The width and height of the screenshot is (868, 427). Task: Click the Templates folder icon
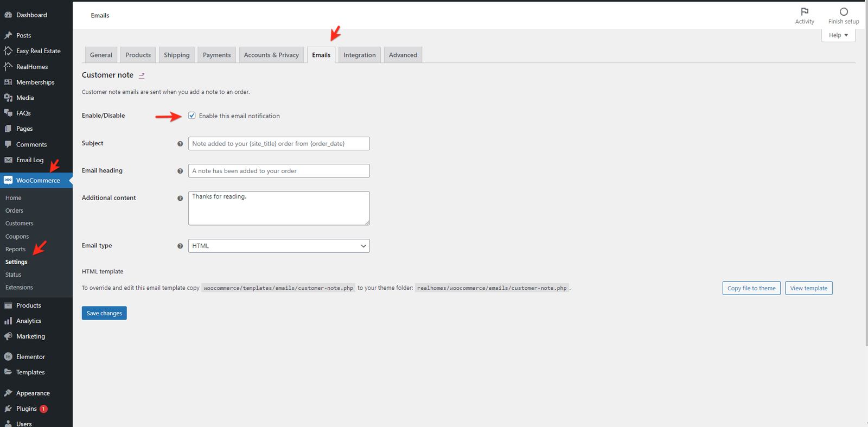[x=8, y=372]
